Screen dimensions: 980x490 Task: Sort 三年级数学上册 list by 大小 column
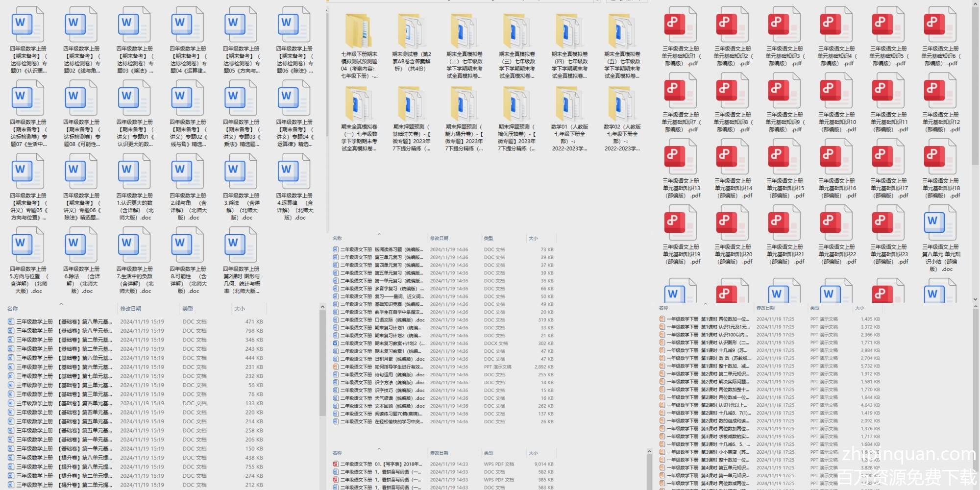tap(240, 309)
